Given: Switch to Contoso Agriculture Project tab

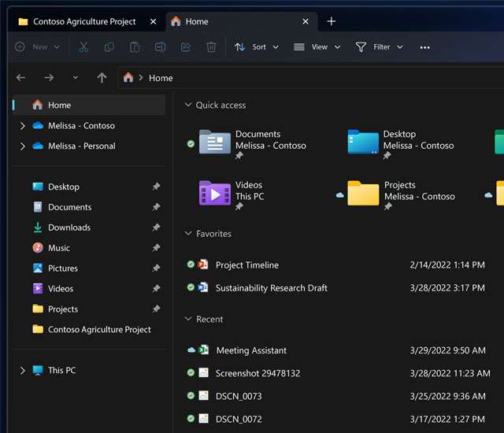Looking at the screenshot, I should tap(83, 21).
